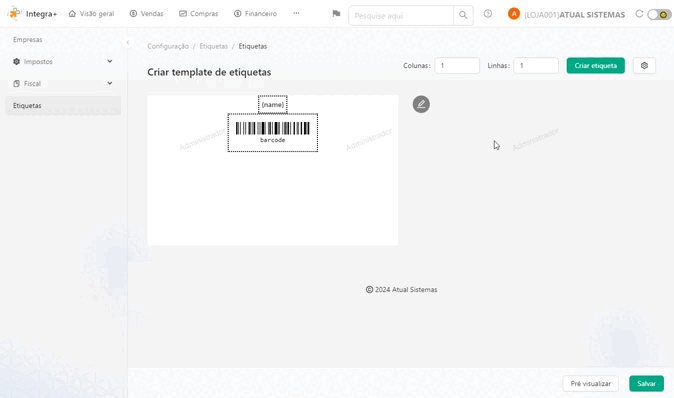Select the {name} element on the label
This screenshot has height=398, width=674.
coord(273,104)
